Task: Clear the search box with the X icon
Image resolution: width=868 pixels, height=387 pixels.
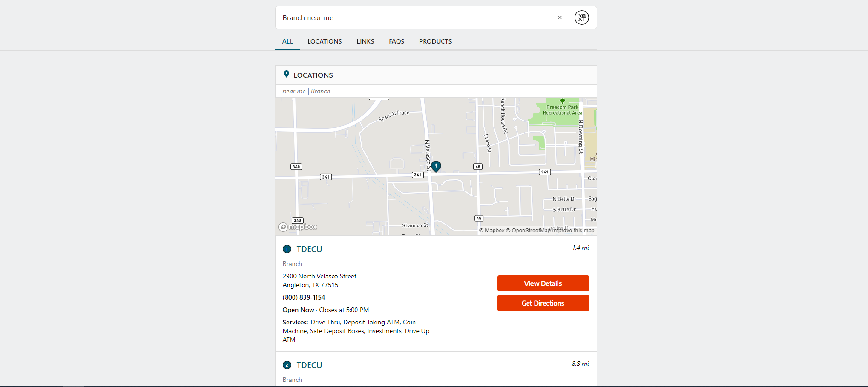Action: pyautogui.click(x=560, y=17)
